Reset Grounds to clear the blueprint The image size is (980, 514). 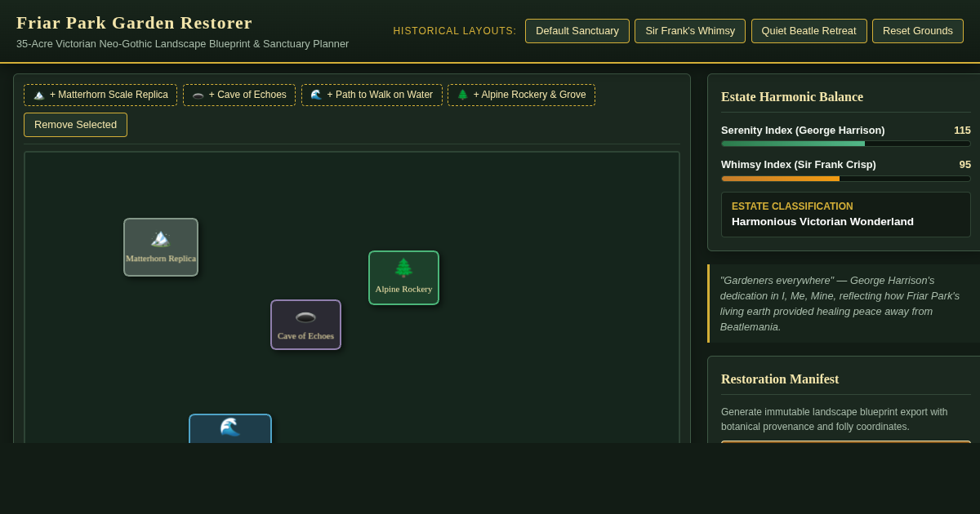point(918,31)
